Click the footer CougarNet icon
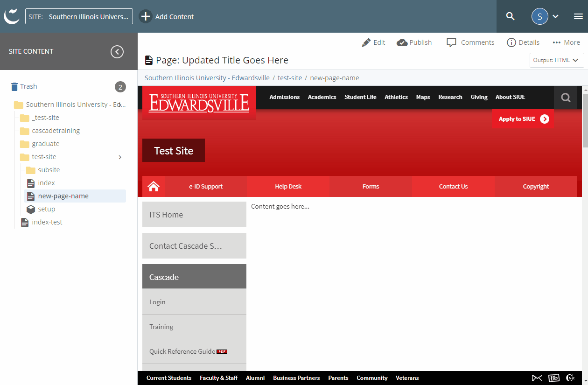The height and width of the screenshot is (385, 588). pos(570,378)
